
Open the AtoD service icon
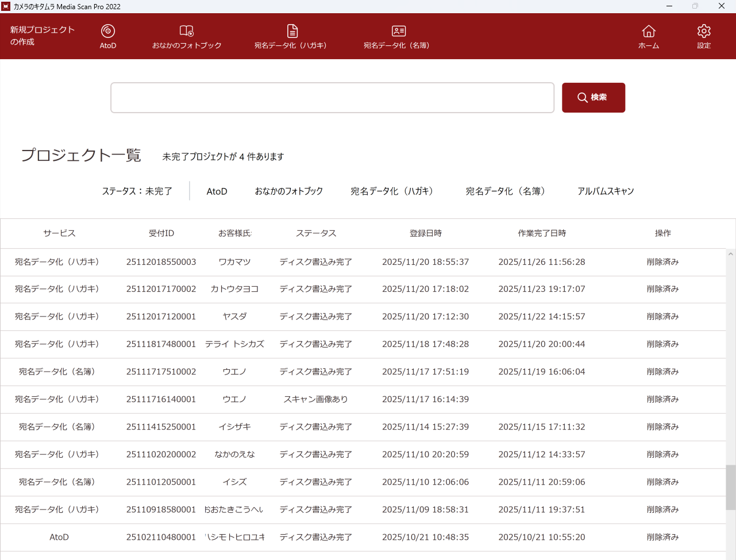[x=107, y=36]
